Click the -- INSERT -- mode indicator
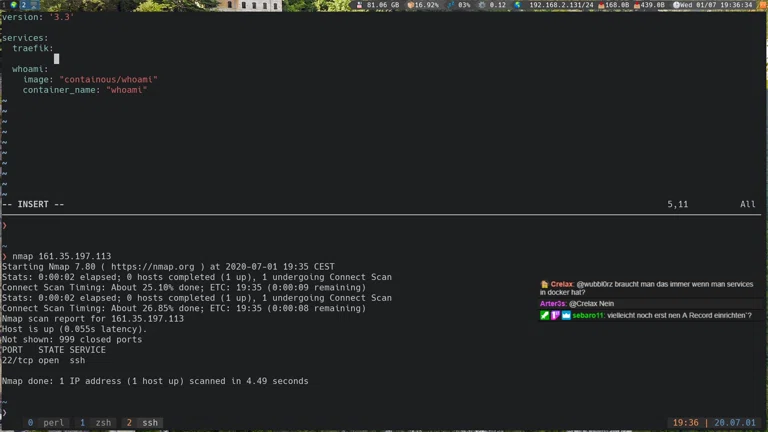 click(x=33, y=204)
